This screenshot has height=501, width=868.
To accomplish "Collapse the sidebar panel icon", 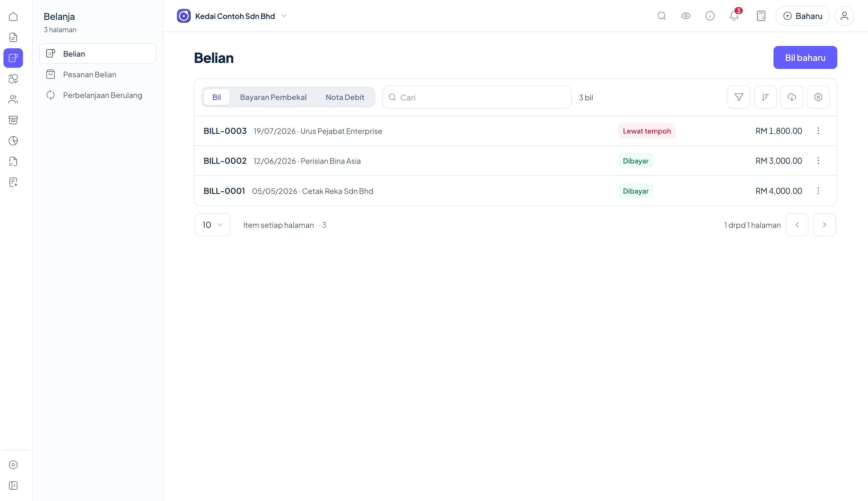I will tap(13, 485).
